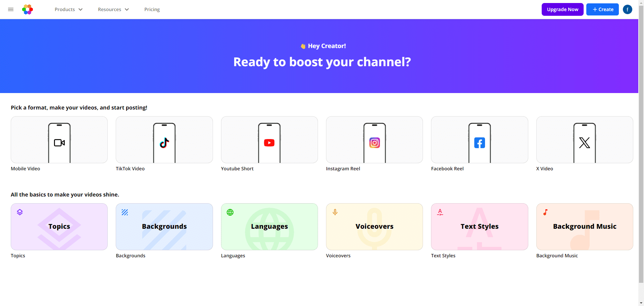644x306 pixels.
Task: Click the music note icon on Background Music card
Action: point(545,212)
